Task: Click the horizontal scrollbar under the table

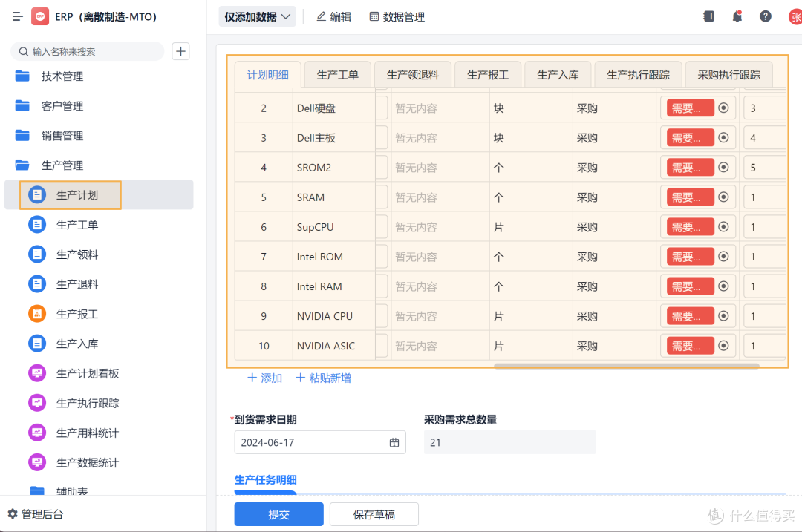Action: (626, 365)
